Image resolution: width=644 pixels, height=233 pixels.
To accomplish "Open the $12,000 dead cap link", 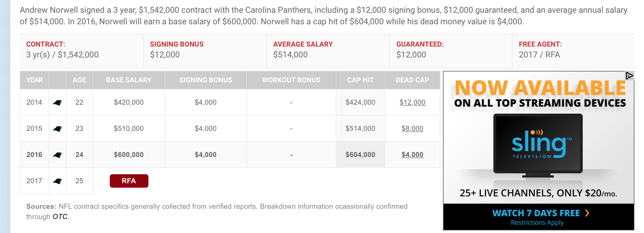I will (x=412, y=102).
